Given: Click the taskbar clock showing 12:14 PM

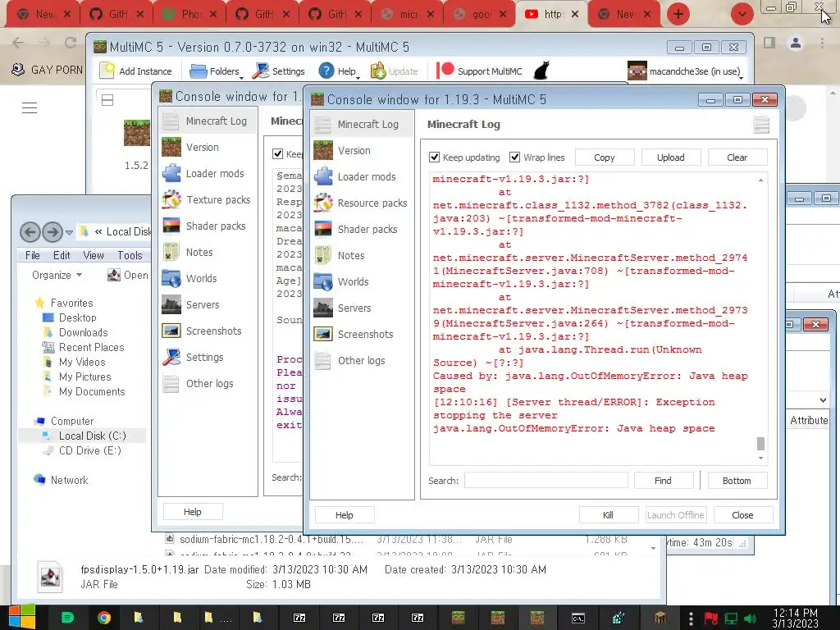Looking at the screenshot, I should click(796, 619).
